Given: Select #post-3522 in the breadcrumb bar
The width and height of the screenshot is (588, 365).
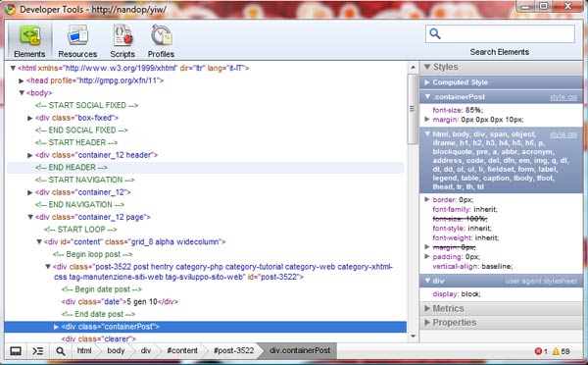Looking at the screenshot, I should (x=233, y=350).
